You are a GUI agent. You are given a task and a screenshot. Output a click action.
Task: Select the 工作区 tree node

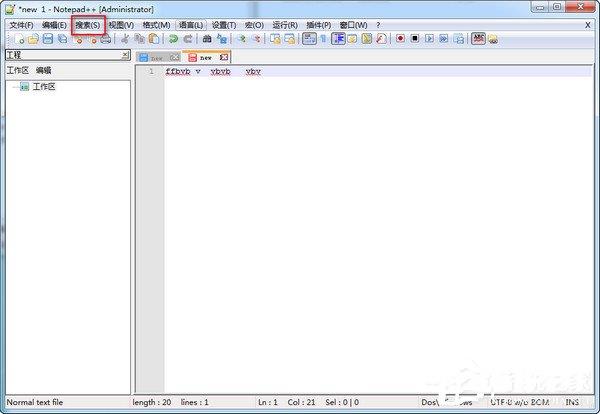pyautogui.click(x=44, y=87)
